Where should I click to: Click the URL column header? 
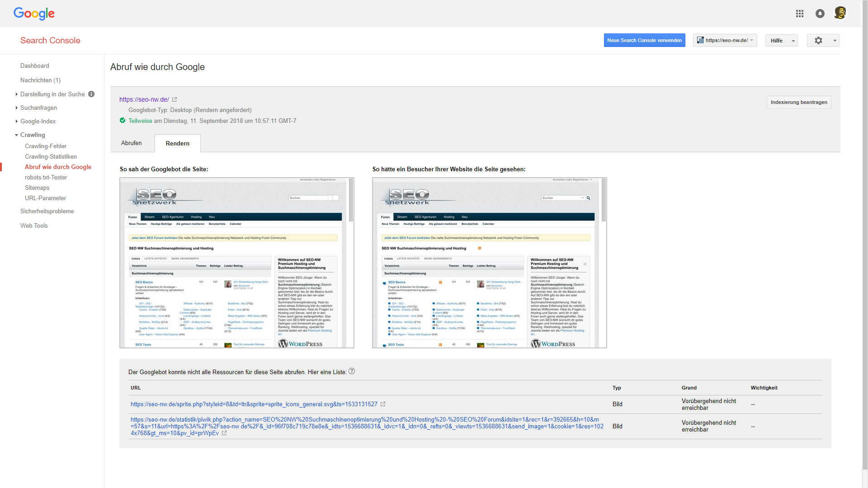pos(136,388)
